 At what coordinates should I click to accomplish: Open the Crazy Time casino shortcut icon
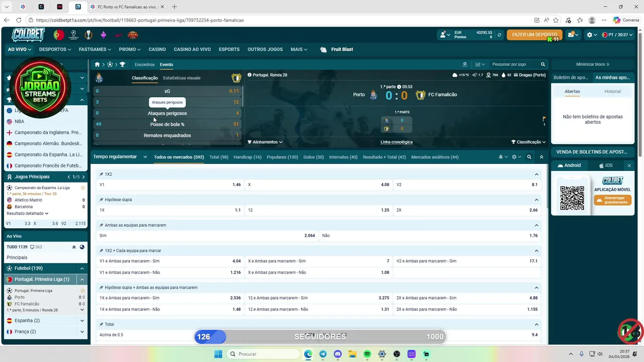(132, 35)
